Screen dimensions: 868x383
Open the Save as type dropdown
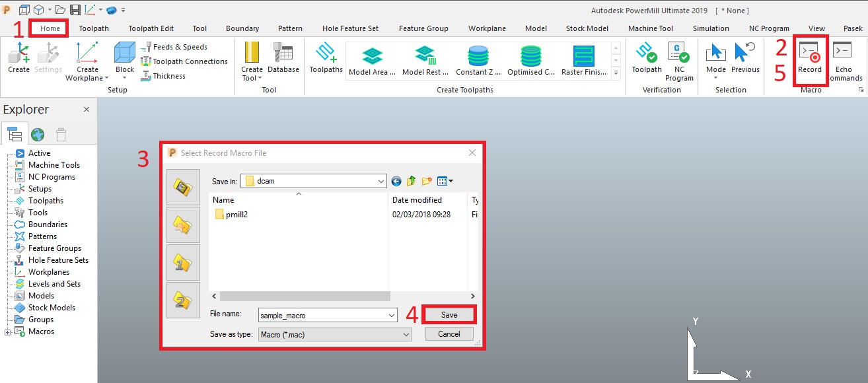(x=407, y=334)
